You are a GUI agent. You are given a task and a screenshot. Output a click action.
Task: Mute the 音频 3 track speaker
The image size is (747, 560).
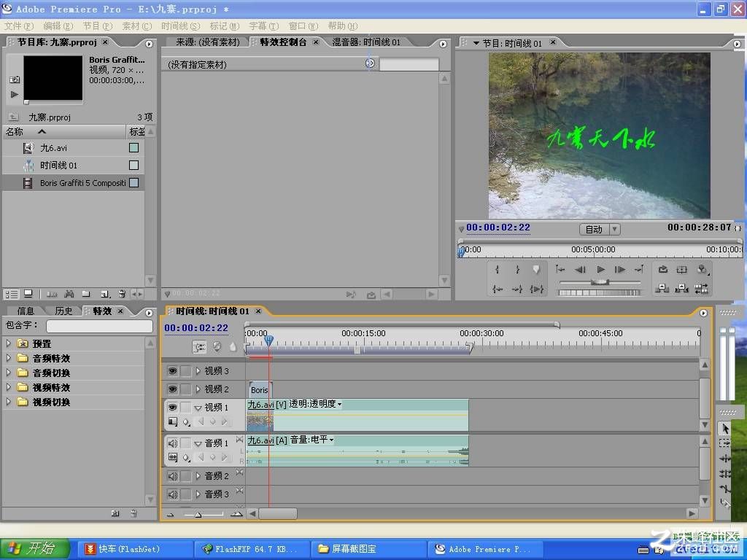click(x=172, y=494)
